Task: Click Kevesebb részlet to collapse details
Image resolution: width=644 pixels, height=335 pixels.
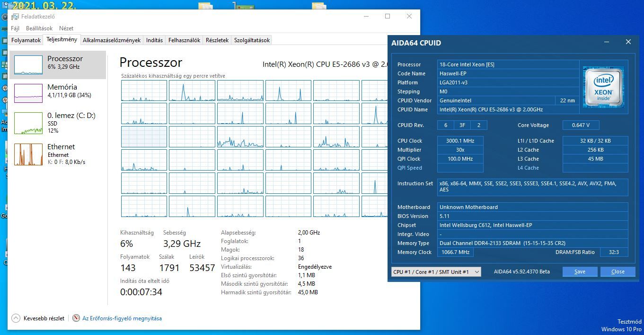Action: (44, 318)
